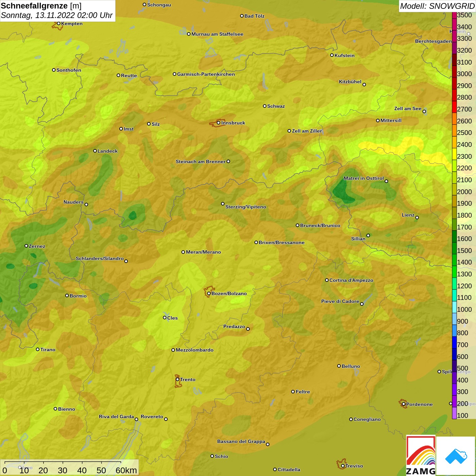Click the 'Mezzolombardo' map label

click(194, 350)
